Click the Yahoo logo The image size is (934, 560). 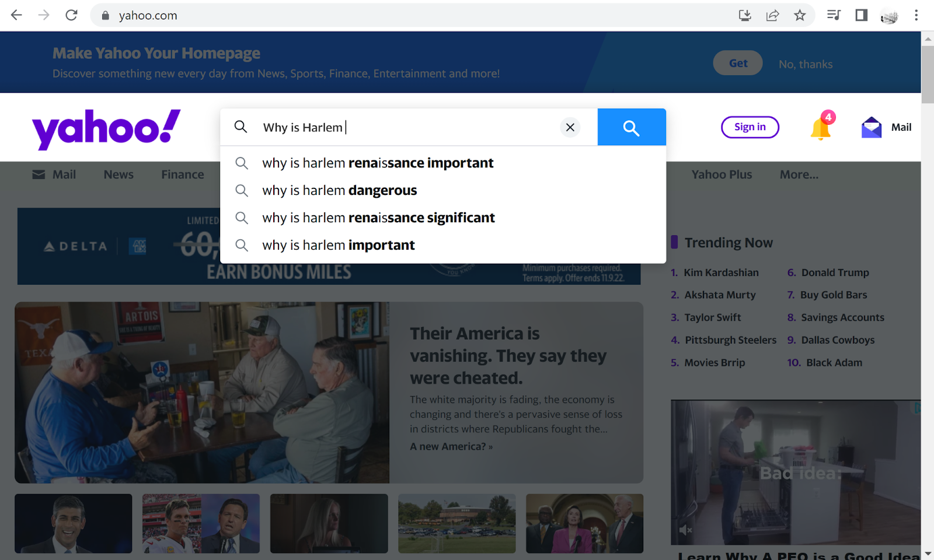[x=106, y=128]
